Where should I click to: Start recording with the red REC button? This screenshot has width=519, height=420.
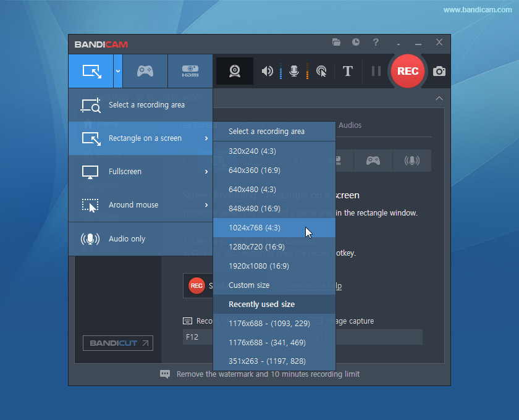pos(408,71)
